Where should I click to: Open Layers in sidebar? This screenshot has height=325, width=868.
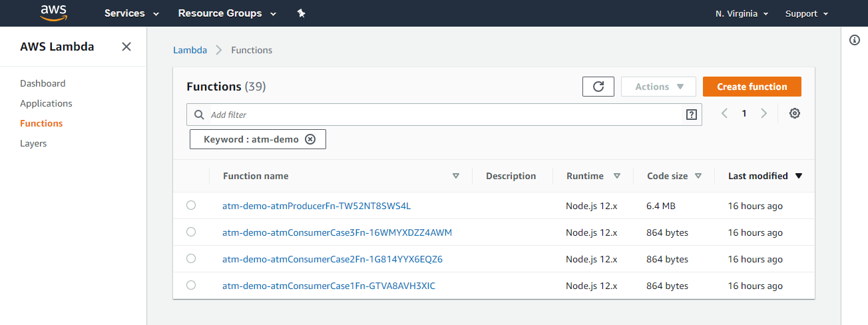tap(33, 143)
